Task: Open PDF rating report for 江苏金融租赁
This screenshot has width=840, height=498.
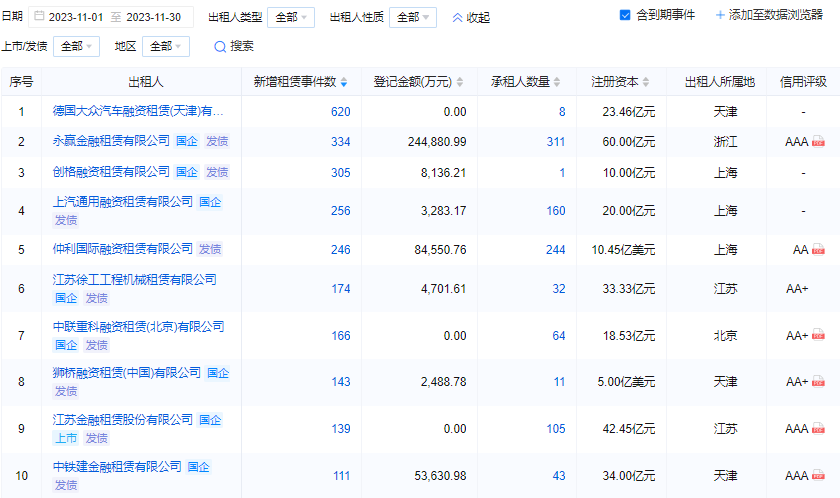Action: [818, 429]
